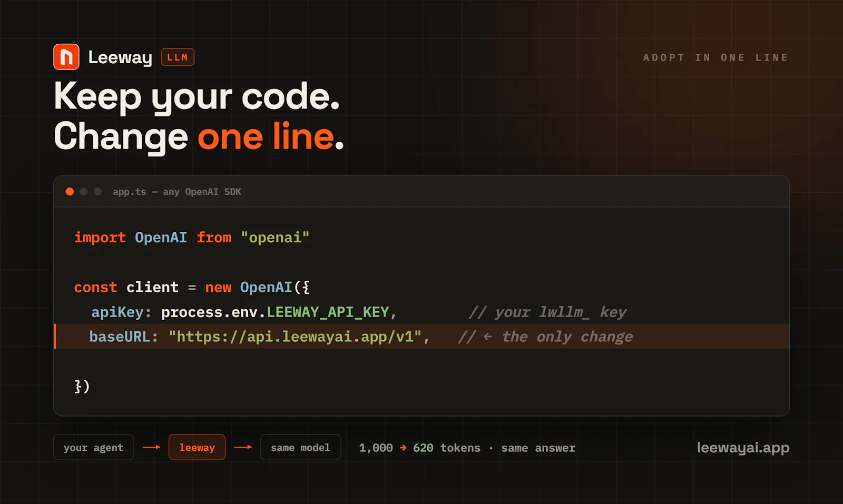Click the '620 tokens' value

point(447,448)
